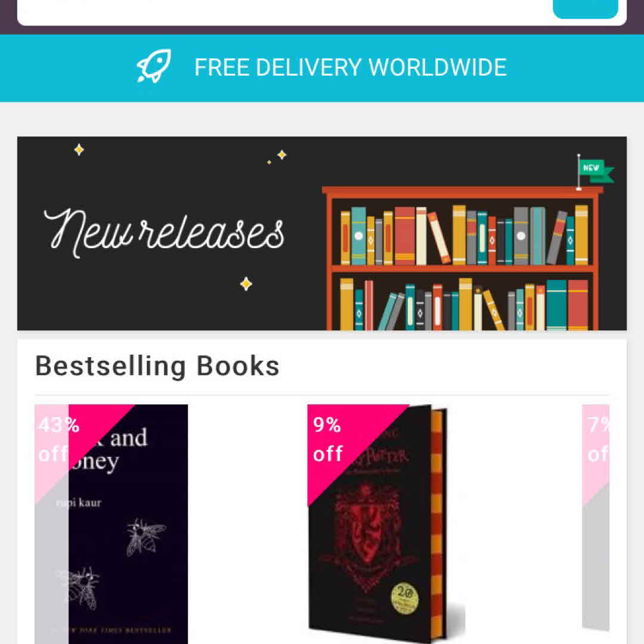Open the New releases banner

322,233
